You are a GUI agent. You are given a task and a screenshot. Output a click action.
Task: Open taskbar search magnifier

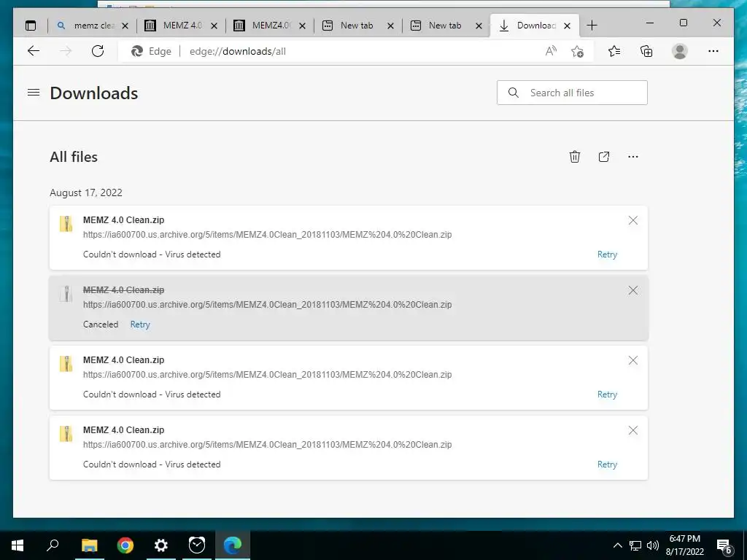tap(53, 545)
